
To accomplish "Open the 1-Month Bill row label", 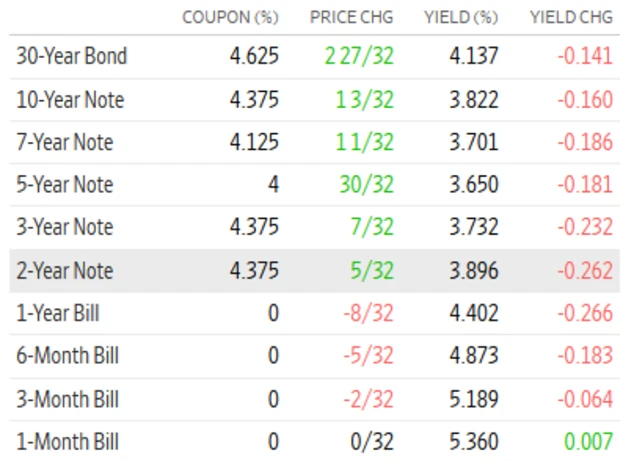I will [x=67, y=442].
